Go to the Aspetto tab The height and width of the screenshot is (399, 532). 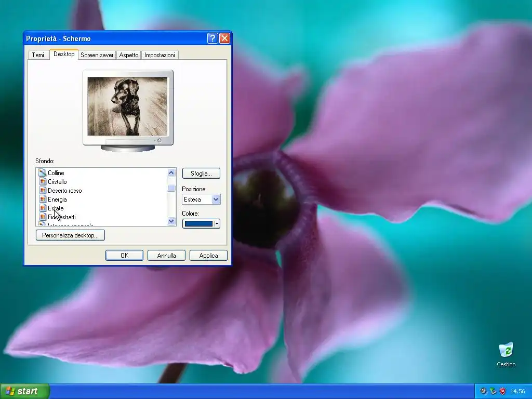point(129,55)
